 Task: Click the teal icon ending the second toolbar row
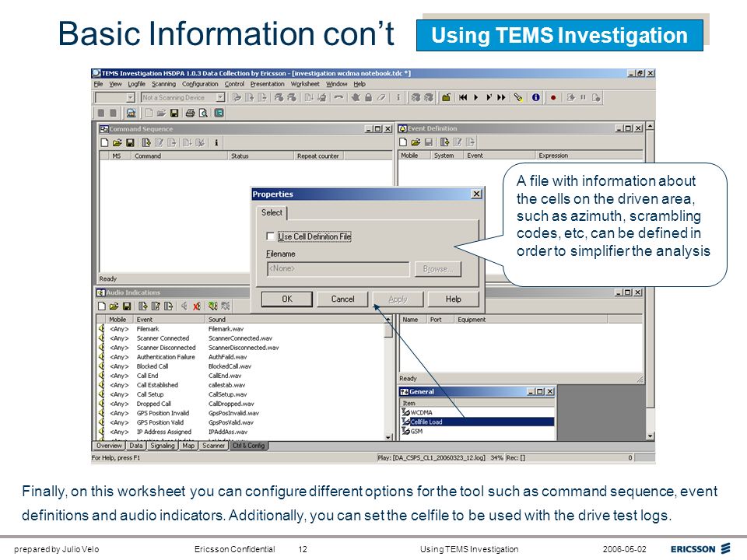(219, 114)
